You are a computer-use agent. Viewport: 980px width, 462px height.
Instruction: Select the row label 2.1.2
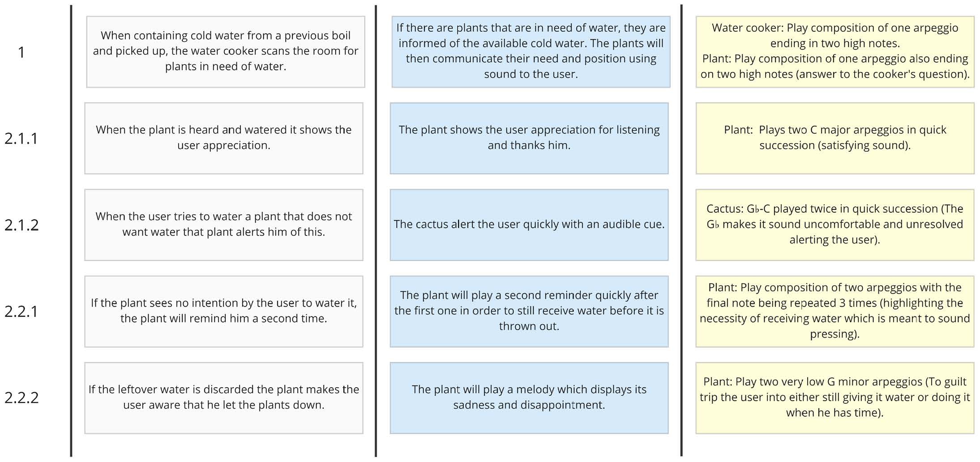21,225
